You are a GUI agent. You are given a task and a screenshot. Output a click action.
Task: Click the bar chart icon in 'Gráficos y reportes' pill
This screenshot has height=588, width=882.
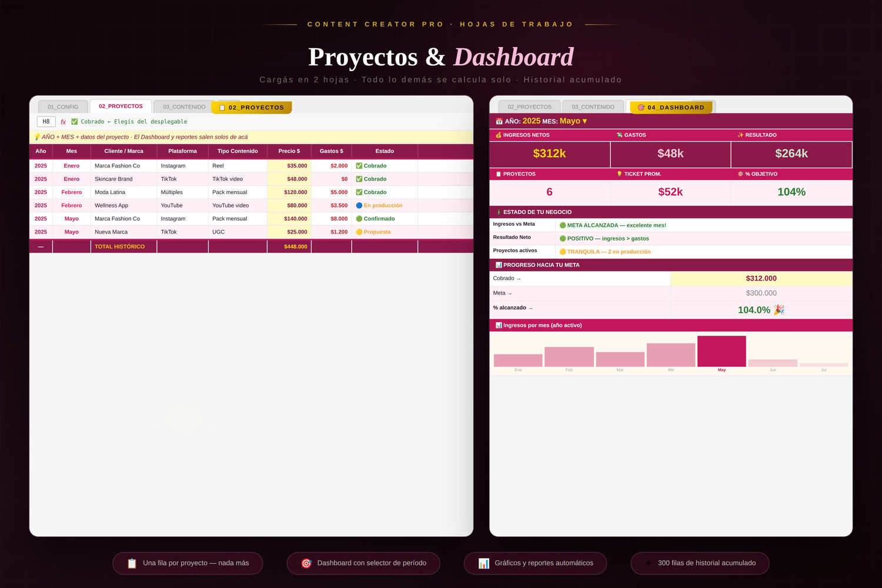click(x=483, y=563)
